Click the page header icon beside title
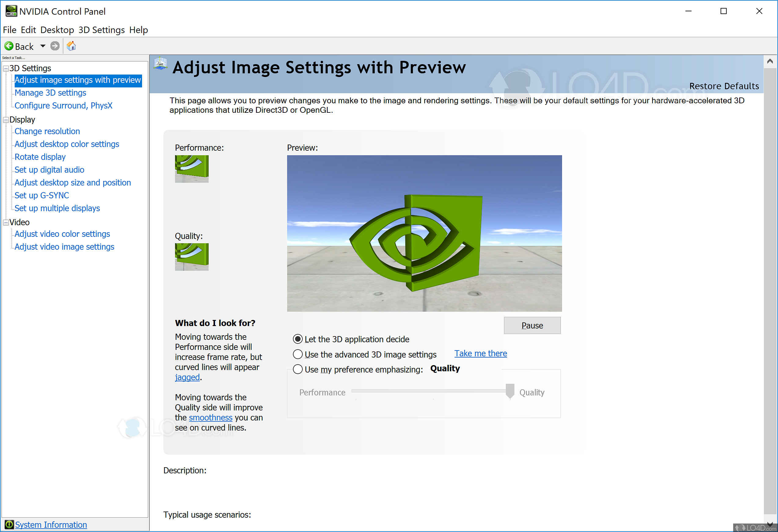The height and width of the screenshot is (532, 778). coord(160,63)
